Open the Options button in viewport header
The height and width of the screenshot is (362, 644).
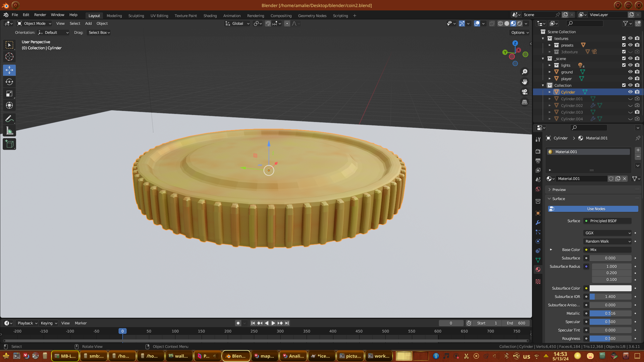point(520,33)
